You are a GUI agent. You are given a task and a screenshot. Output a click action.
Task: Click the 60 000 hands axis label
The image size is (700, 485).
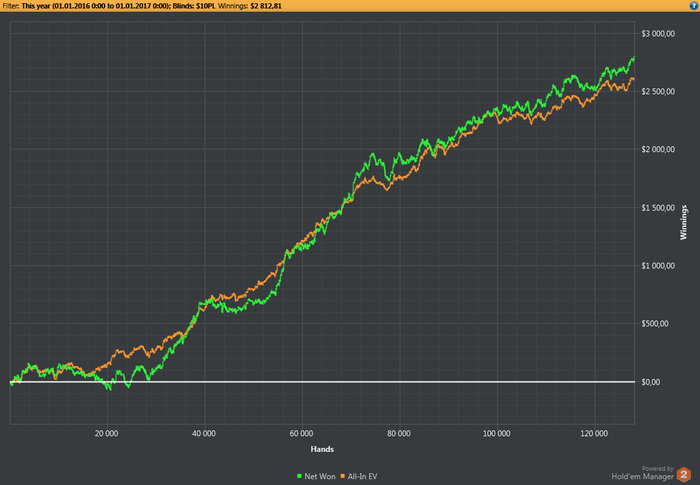(x=301, y=434)
